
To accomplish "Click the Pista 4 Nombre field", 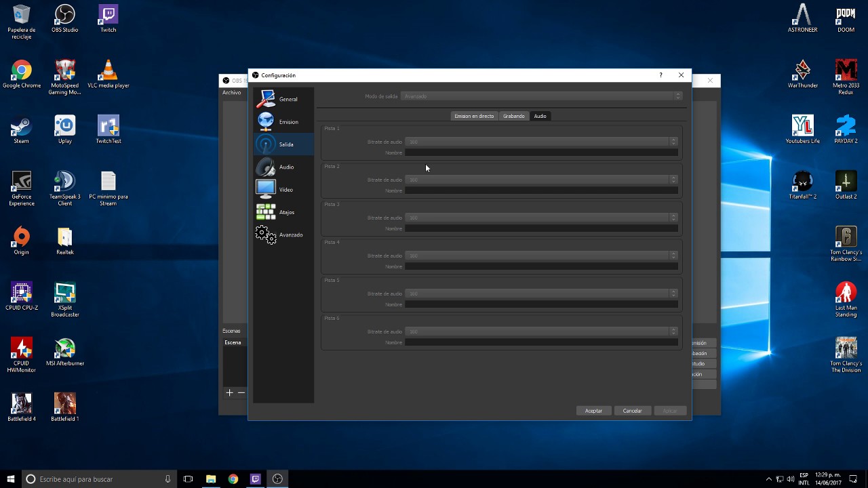I will (x=541, y=266).
